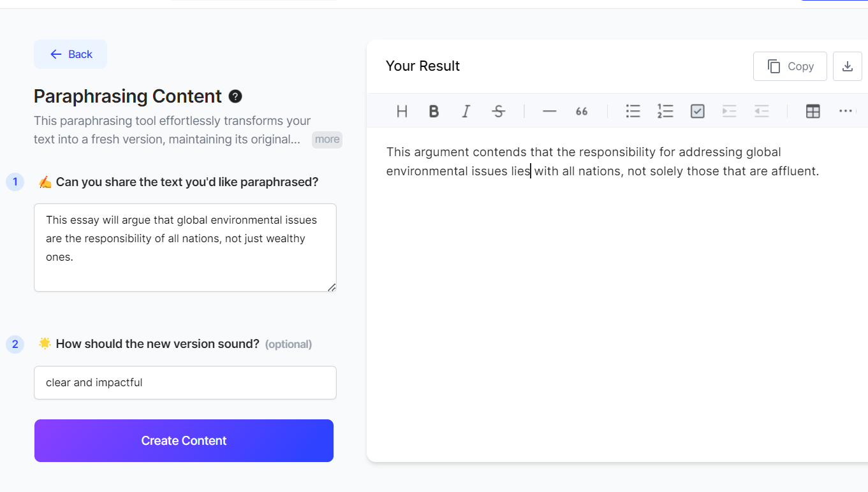Click the Heading format icon
Screen dimensions: 868x492
402,112
